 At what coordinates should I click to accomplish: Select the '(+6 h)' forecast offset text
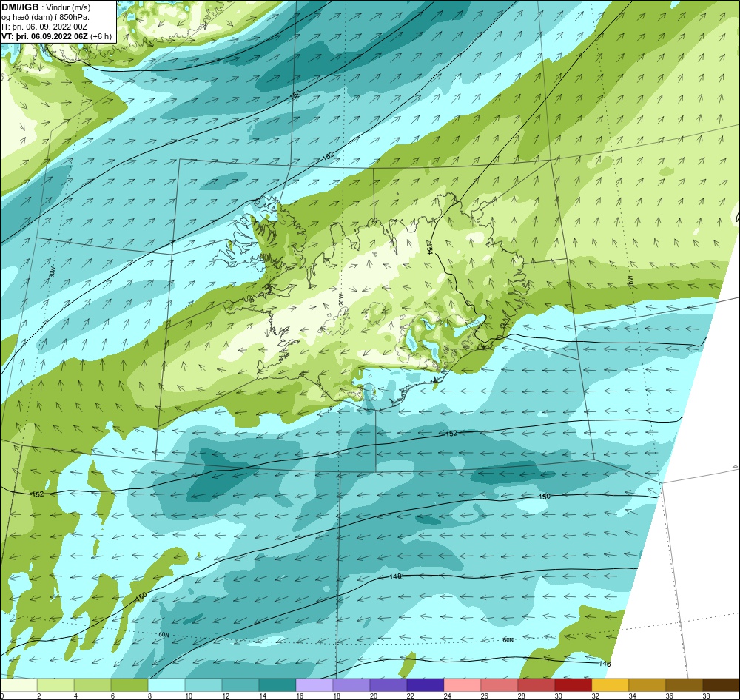(x=101, y=36)
